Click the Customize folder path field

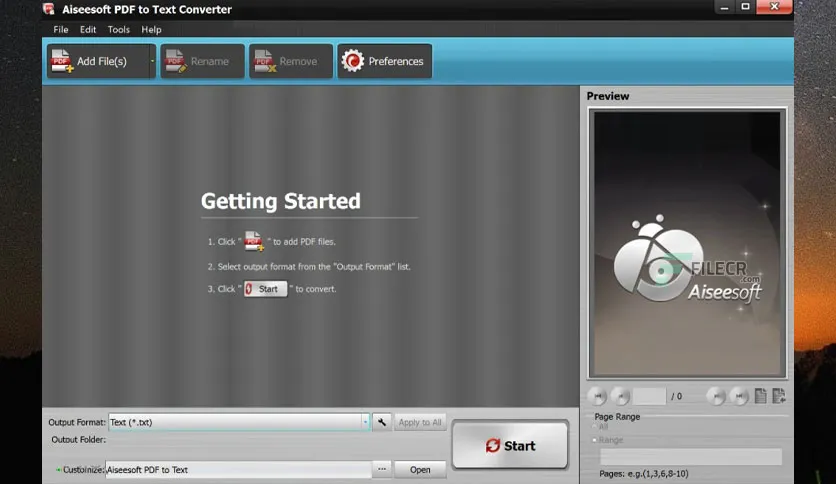pos(238,470)
